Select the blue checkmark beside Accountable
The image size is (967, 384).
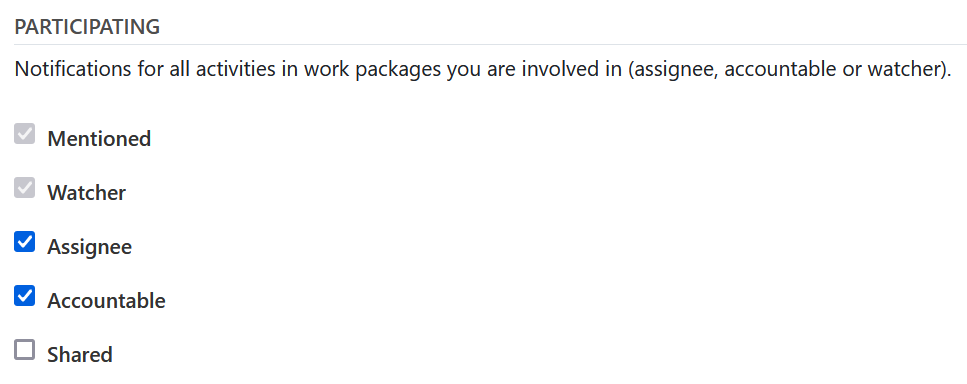[x=25, y=296]
